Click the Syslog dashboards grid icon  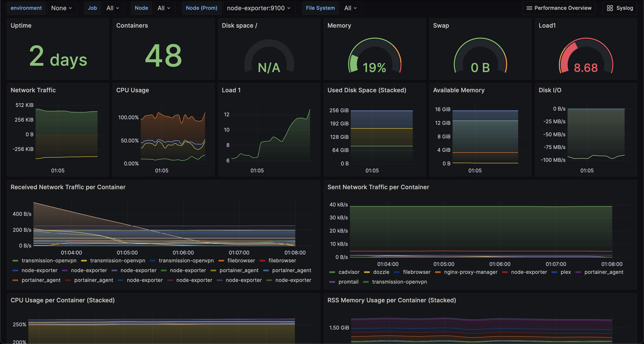click(610, 8)
